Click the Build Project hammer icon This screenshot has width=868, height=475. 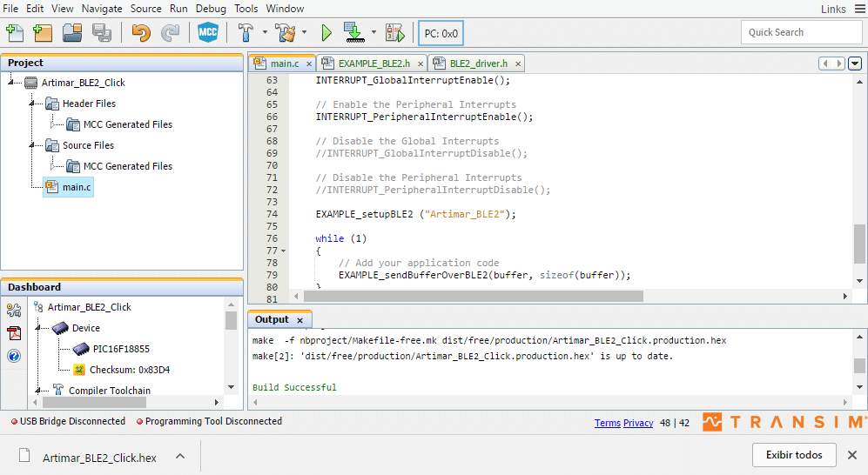coord(246,33)
